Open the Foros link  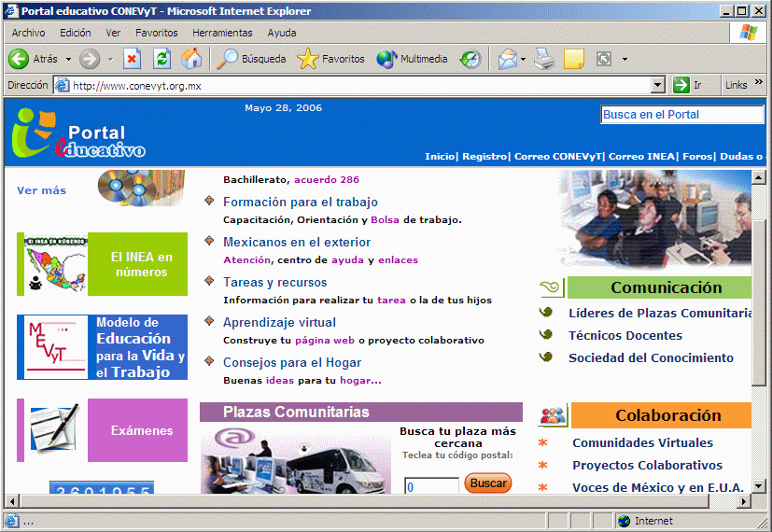pyautogui.click(x=697, y=157)
